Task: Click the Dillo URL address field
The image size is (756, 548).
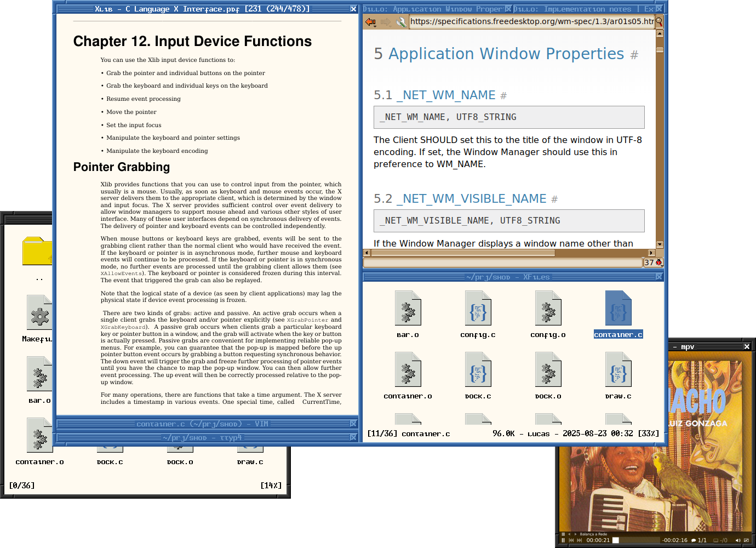Action: [531, 22]
